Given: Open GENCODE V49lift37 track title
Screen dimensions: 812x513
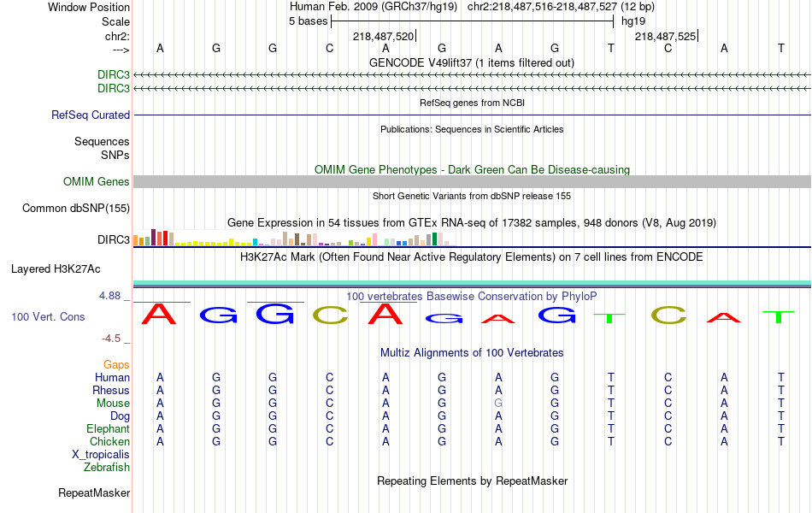Looking at the screenshot, I should (x=472, y=62).
